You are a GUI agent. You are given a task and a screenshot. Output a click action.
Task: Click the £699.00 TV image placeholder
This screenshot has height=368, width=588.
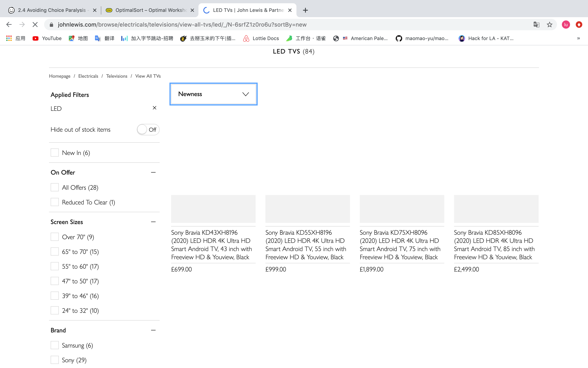[x=213, y=209]
